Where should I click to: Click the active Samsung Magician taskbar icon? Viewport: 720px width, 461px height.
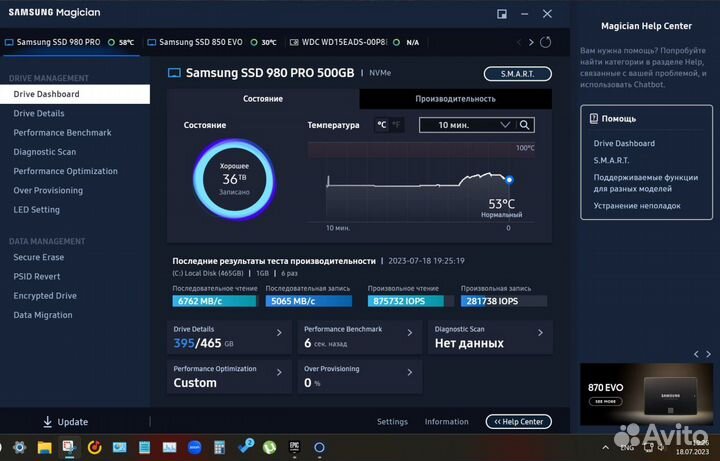click(69, 447)
